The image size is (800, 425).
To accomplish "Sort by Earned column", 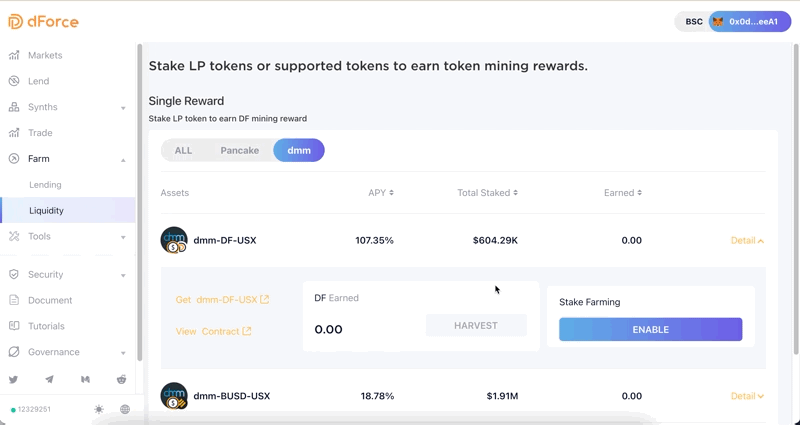I will (623, 193).
